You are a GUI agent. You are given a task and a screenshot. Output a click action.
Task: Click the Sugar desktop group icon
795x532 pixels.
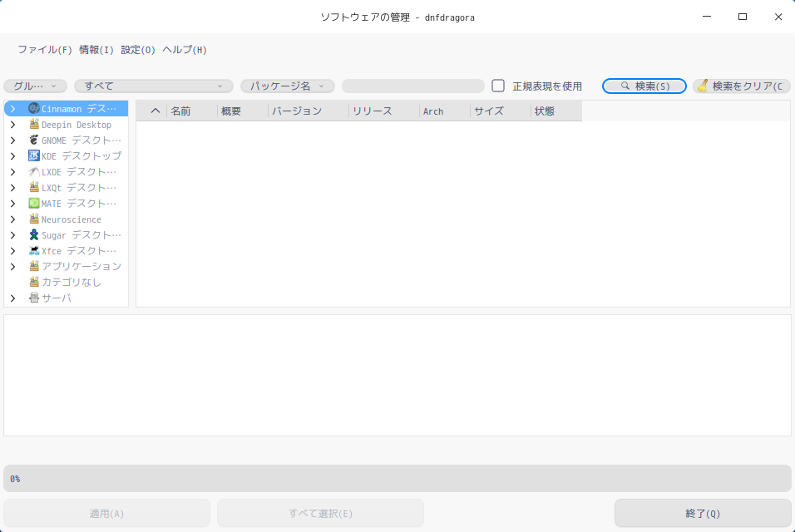(x=34, y=234)
